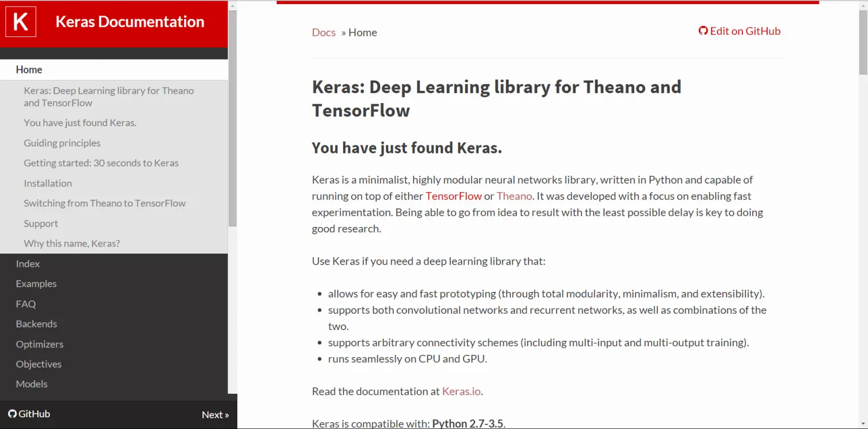This screenshot has height=429, width=868.
Task: Click 'allows for easy and fast prototyping' bullet
Action: click(x=546, y=294)
